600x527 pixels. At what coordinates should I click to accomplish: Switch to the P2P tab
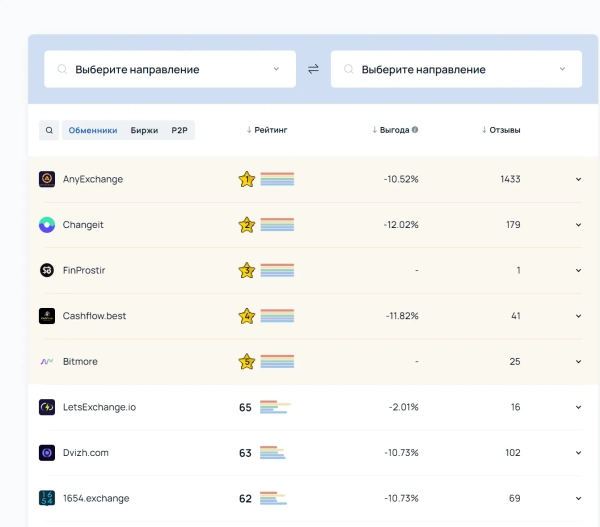coord(179,130)
